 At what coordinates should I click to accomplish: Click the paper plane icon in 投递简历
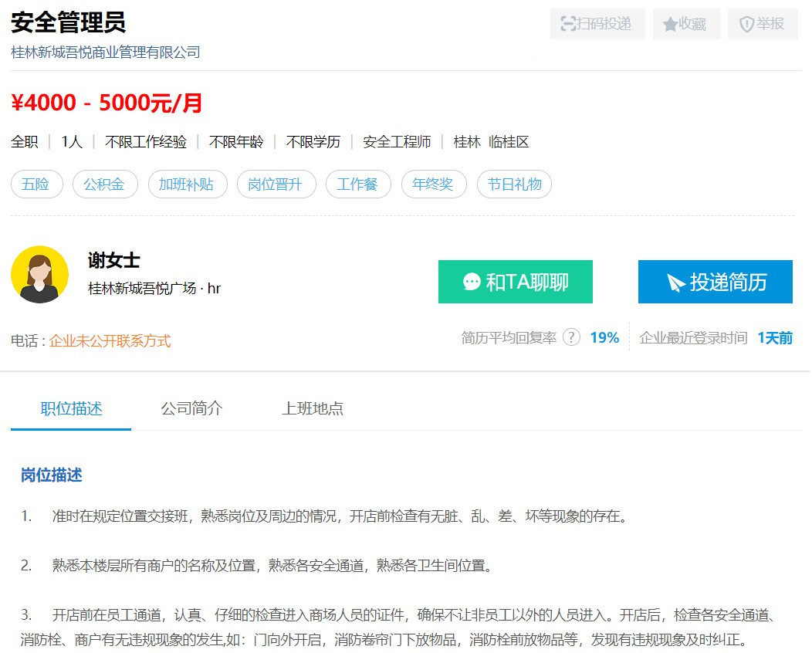(676, 283)
